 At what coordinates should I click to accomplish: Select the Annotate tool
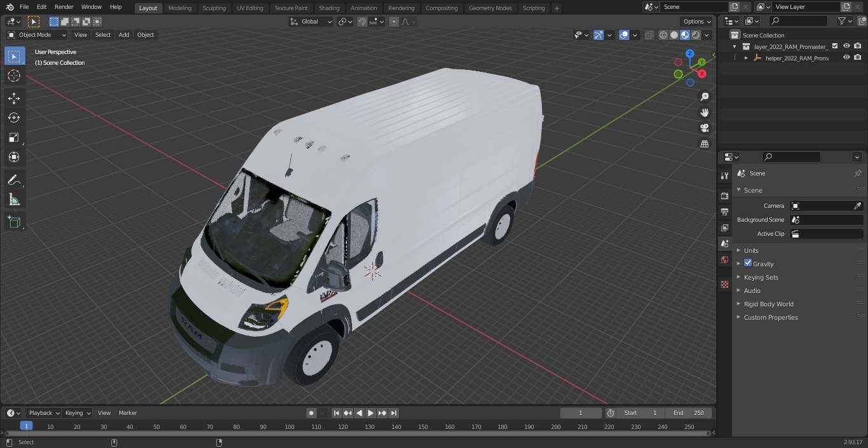click(x=14, y=180)
